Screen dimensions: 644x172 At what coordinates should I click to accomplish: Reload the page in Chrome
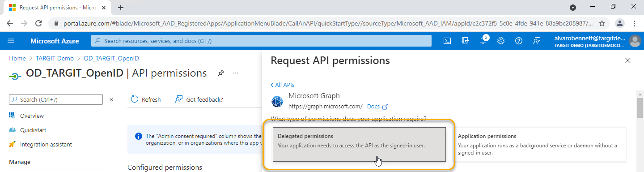point(38,23)
